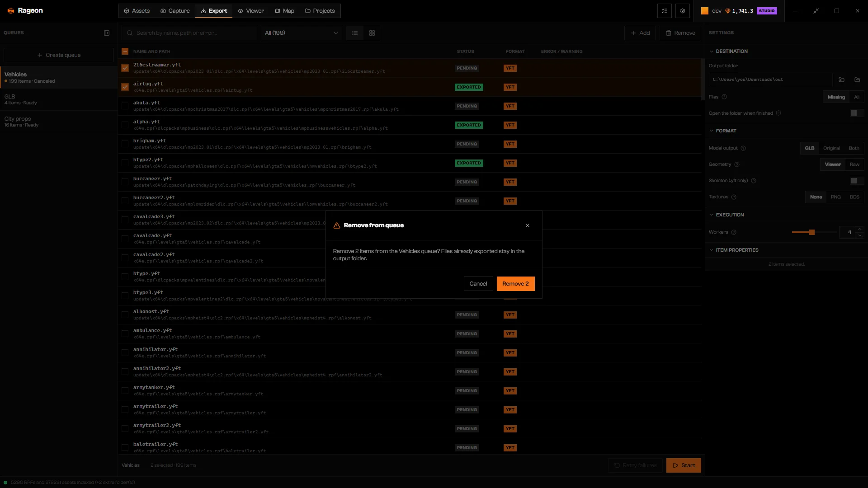The height and width of the screenshot is (488, 868).
Task: Browse for output folder icon
Action: [x=842, y=80]
